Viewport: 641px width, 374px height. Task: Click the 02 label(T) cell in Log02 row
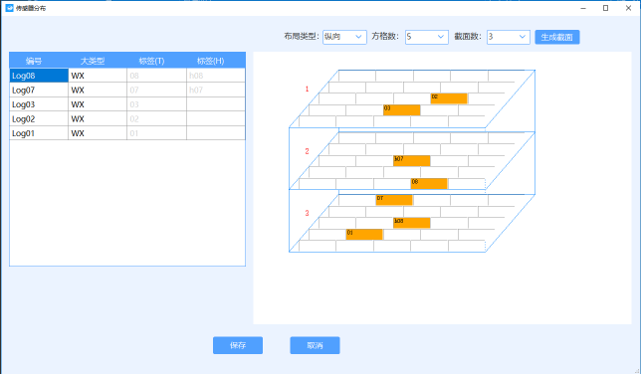pos(157,119)
